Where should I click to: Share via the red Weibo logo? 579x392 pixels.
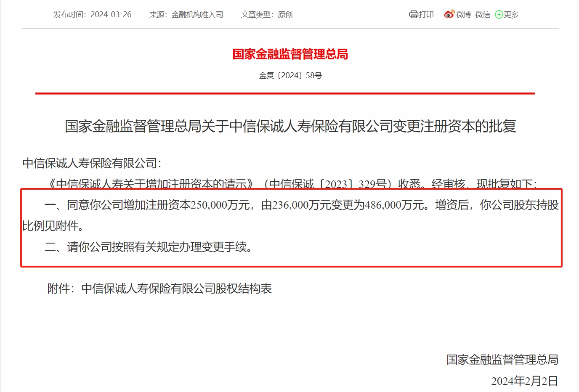[x=449, y=14]
